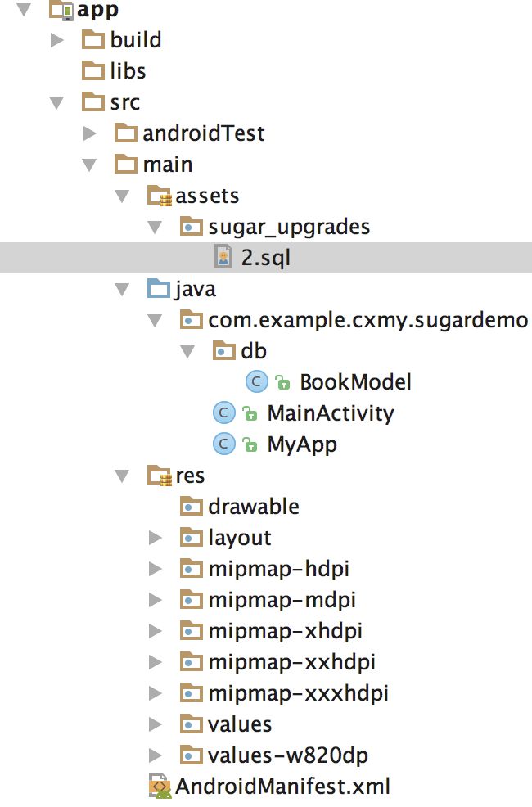
Task: Expand the build folder
Action: point(57,40)
